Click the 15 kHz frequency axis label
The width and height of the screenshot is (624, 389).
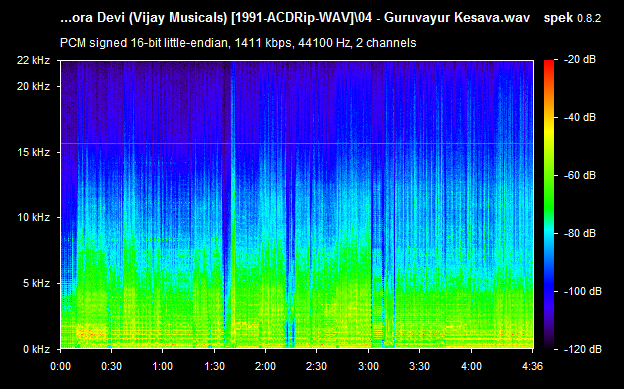33,152
